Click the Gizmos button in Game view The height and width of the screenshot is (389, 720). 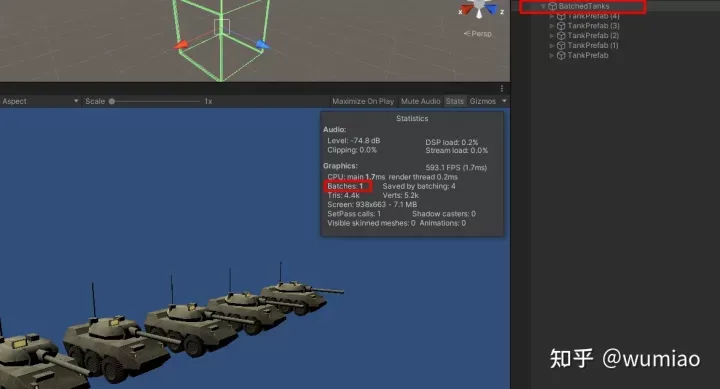click(483, 101)
